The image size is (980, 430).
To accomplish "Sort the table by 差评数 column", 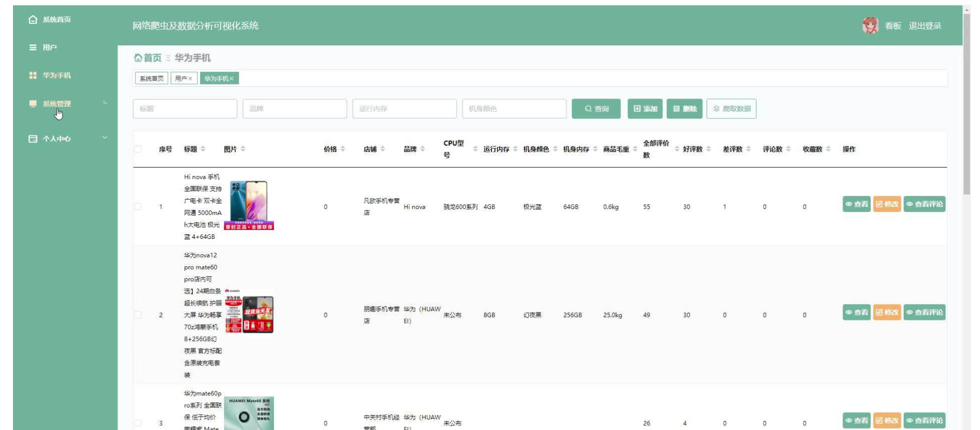I will point(748,149).
